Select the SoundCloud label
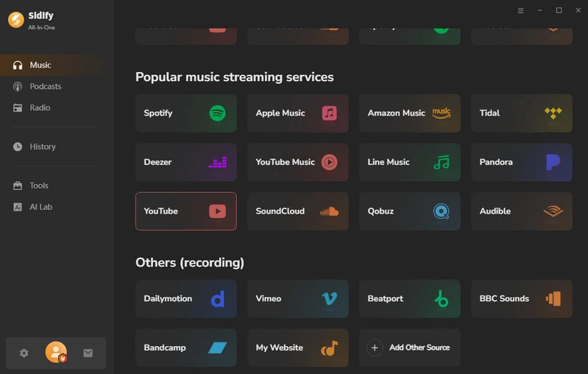588x374 pixels. point(280,211)
